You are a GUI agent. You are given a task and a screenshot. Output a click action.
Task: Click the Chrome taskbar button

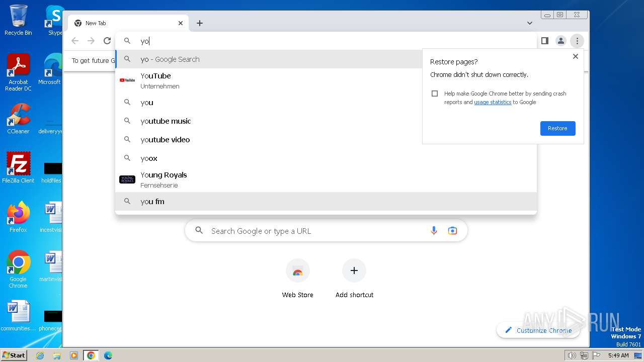91,355
